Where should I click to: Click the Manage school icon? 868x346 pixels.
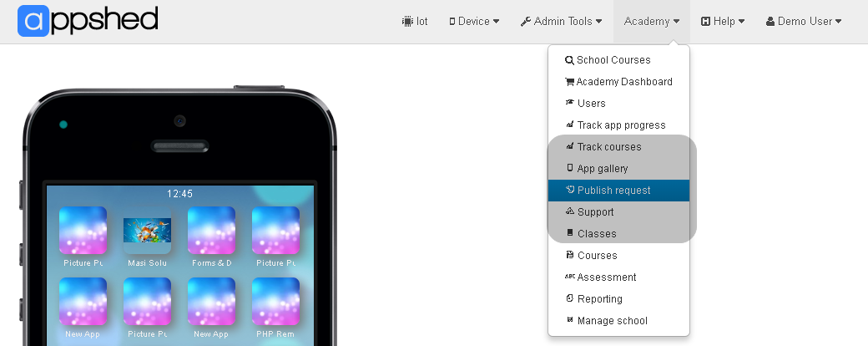click(569, 320)
